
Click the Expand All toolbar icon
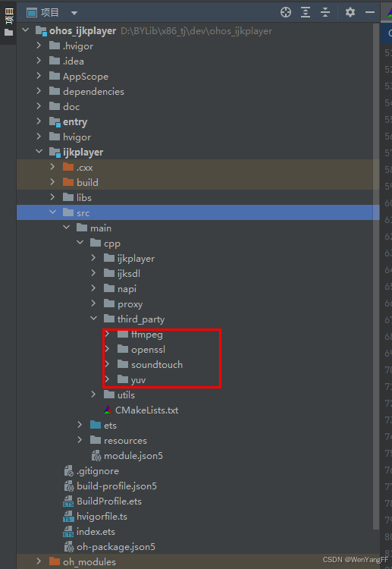coord(306,12)
